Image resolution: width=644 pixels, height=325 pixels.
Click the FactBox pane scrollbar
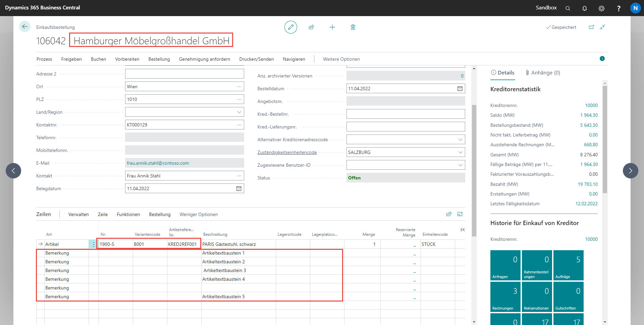coord(605,140)
